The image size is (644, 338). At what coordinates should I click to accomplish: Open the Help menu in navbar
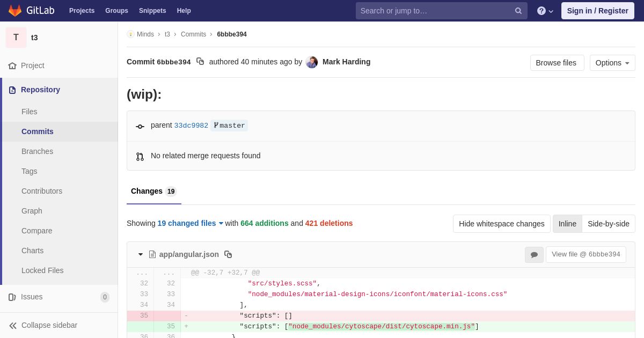(184, 11)
